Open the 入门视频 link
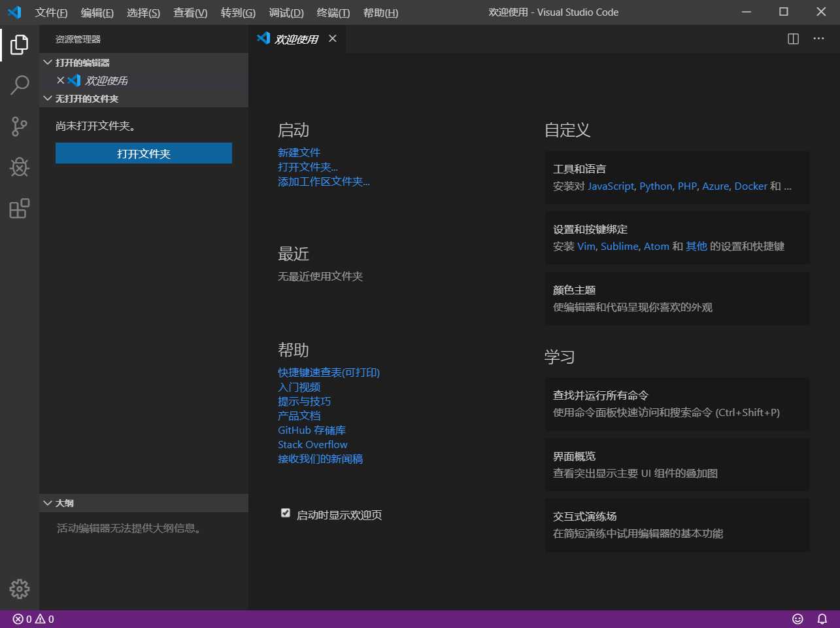This screenshot has width=840, height=628. point(299,387)
